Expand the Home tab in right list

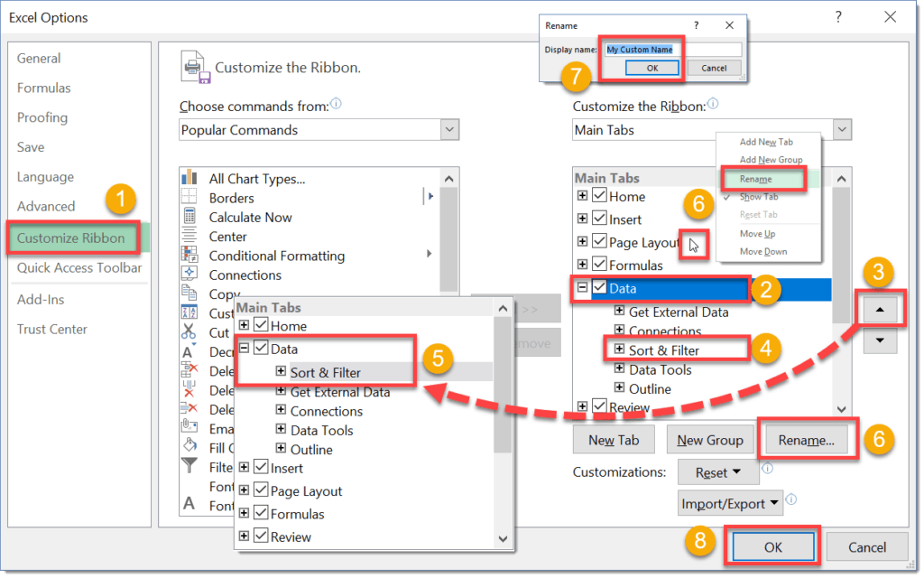tap(582, 195)
